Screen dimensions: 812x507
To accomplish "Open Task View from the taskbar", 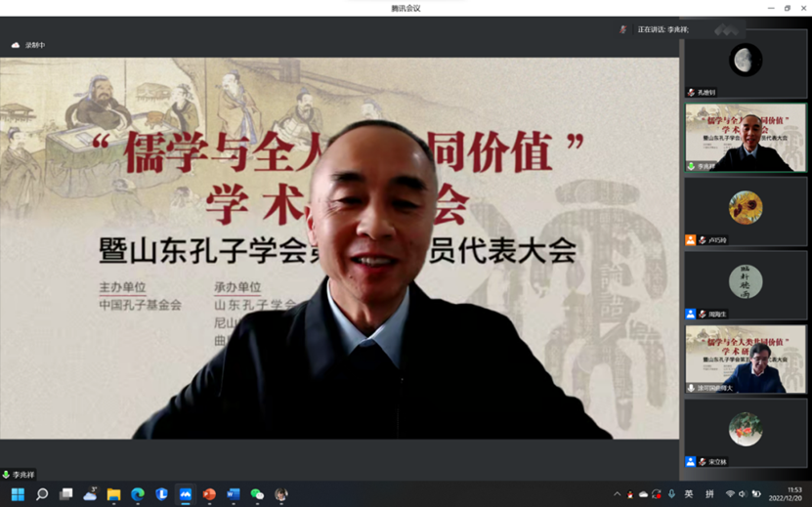I will [x=65, y=494].
